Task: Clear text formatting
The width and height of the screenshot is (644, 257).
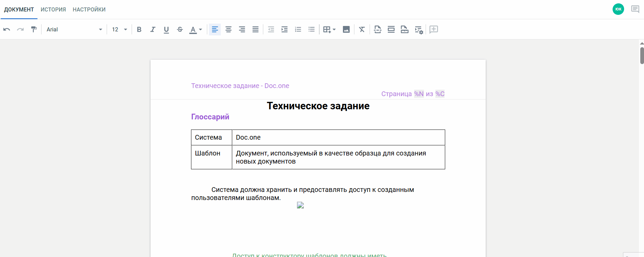Action: pyautogui.click(x=362, y=29)
